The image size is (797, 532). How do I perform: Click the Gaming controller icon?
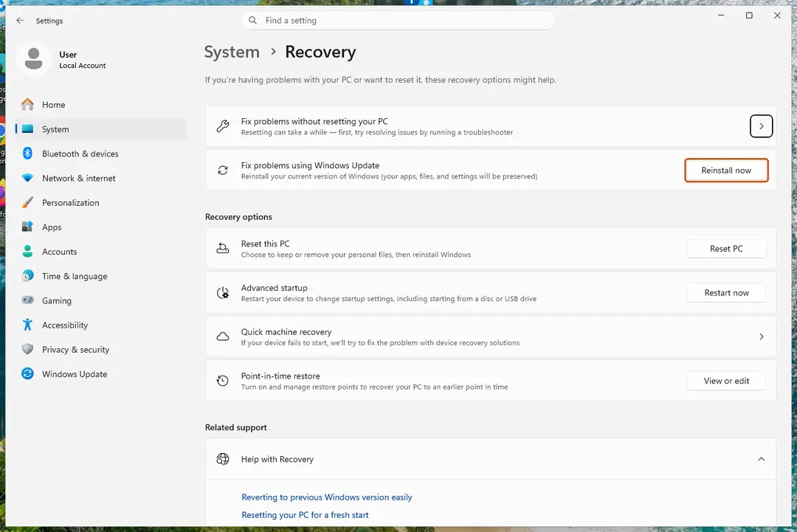point(27,300)
